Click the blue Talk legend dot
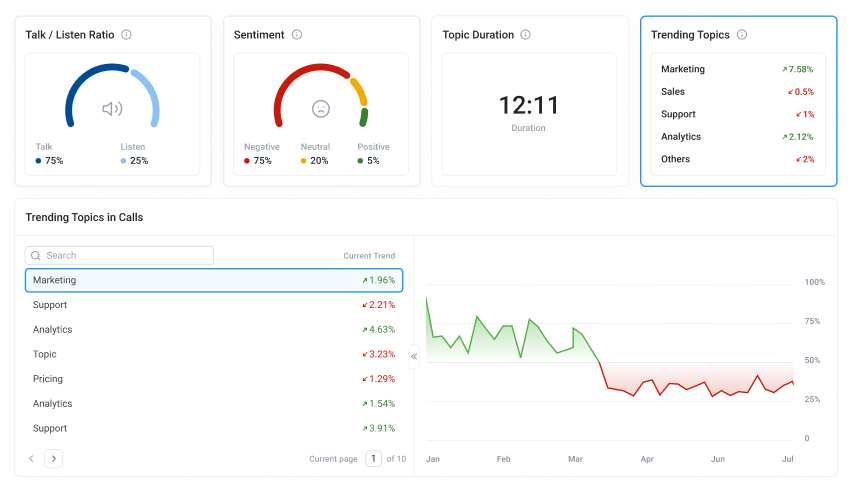 (x=39, y=161)
